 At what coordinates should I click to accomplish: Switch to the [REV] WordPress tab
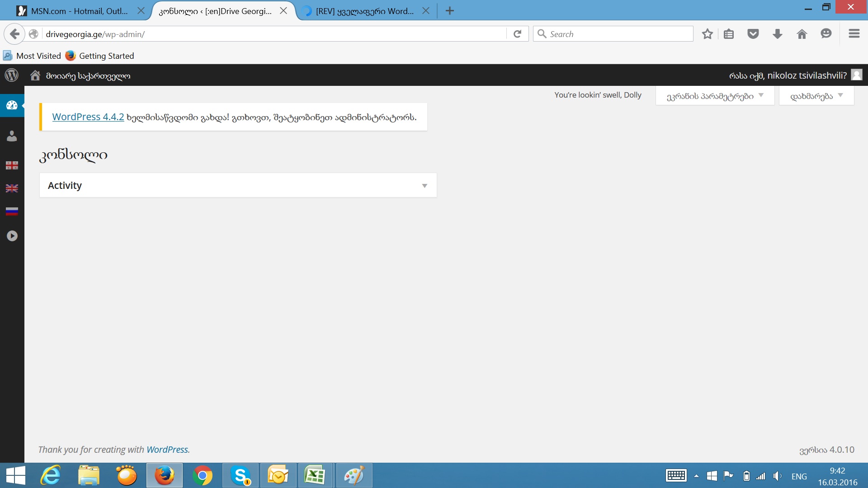[x=364, y=11]
